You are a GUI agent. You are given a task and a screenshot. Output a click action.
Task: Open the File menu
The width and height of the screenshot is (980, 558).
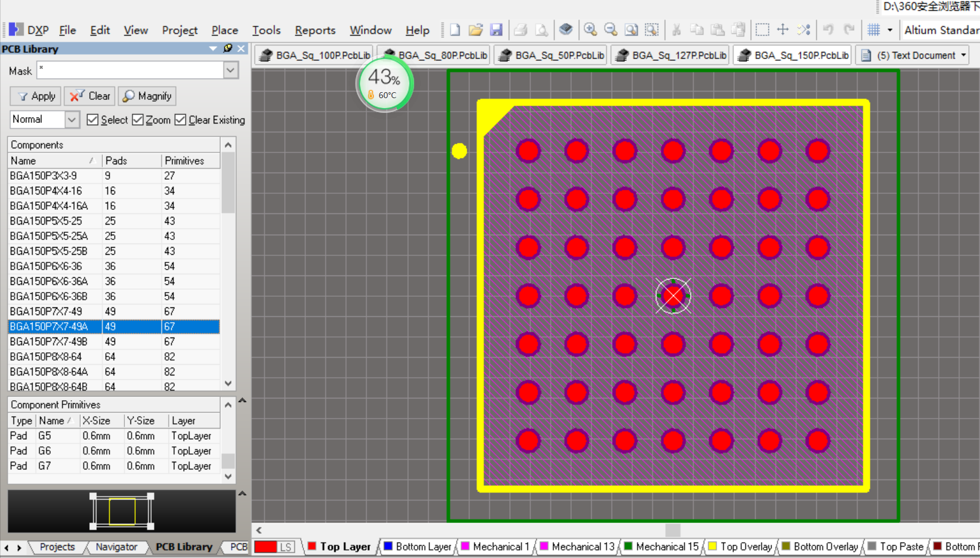pos(67,30)
